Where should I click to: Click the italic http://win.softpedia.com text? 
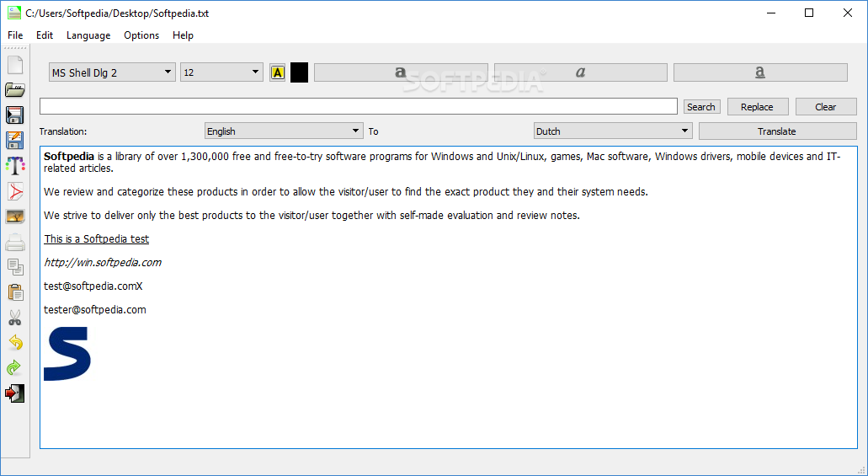pos(103,263)
